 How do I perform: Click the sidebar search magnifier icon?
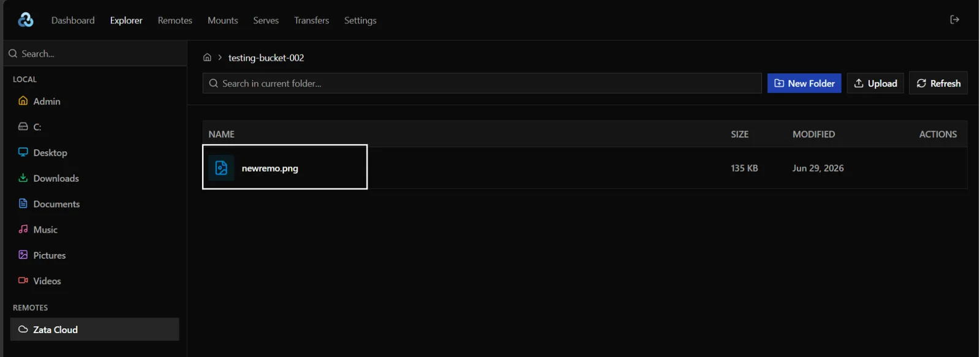click(x=13, y=54)
